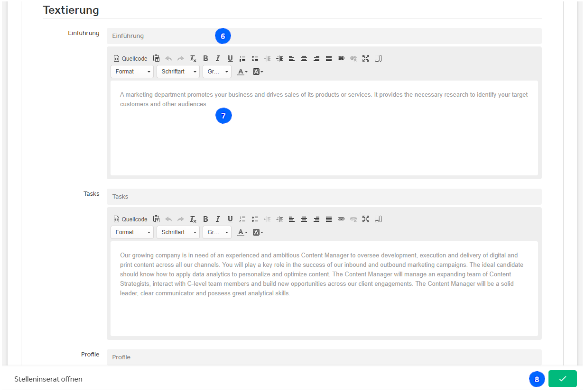Pick background color in Tasks editor
Viewport: 585px width, 392px height.
click(258, 232)
